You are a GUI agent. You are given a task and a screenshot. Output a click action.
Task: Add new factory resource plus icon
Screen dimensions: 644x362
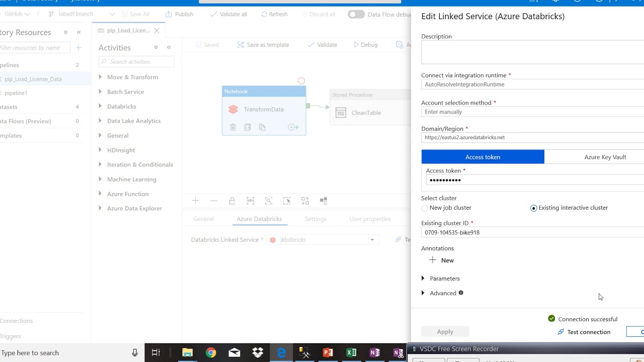click(78, 48)
